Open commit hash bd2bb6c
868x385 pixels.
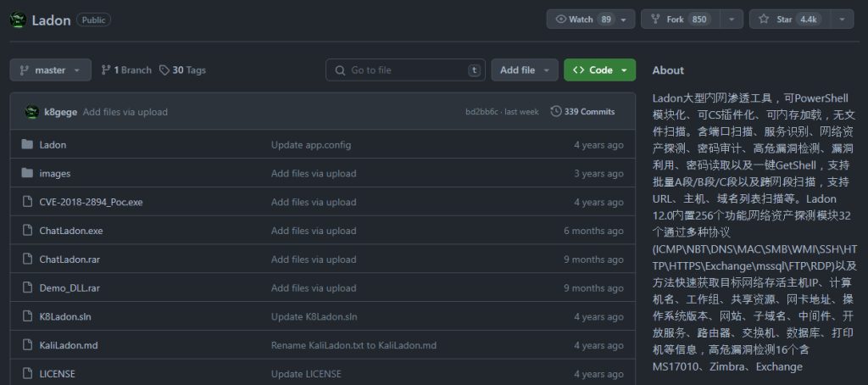coord(480,112)
